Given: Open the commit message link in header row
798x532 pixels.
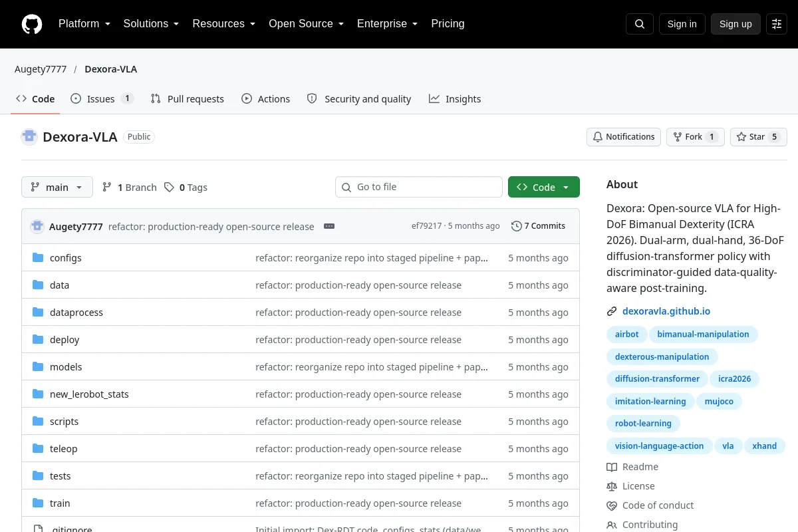Looking at the screenshot, I should click(211, 226).
